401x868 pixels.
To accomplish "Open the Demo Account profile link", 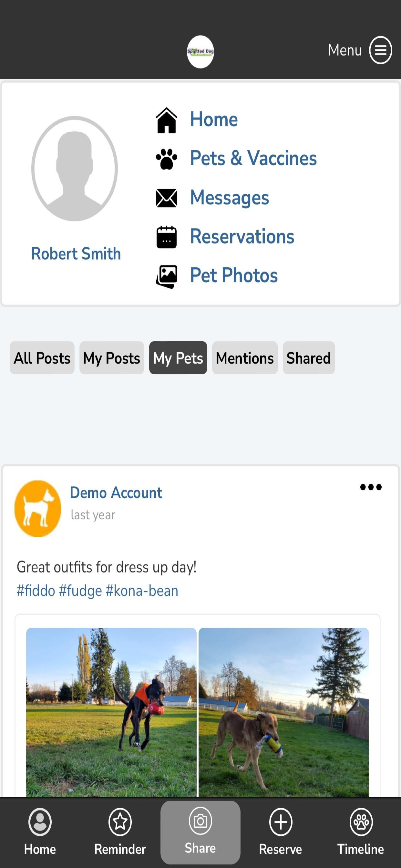I will tap(116, 493).
